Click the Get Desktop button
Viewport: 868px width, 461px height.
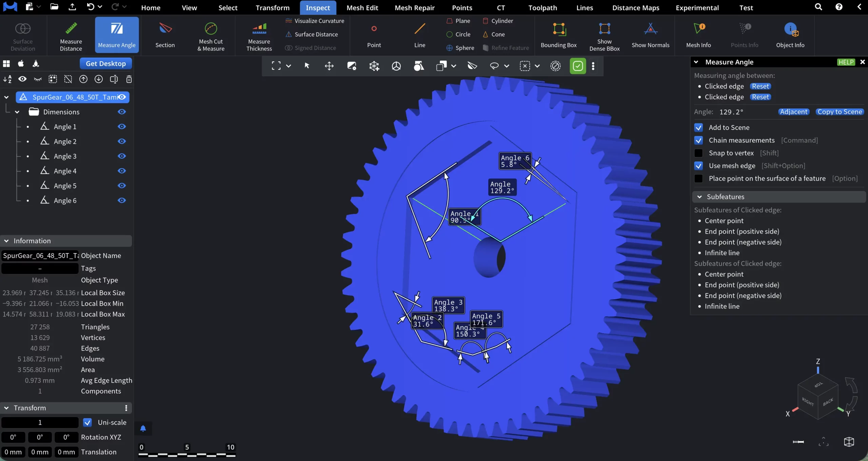[105, 63]
